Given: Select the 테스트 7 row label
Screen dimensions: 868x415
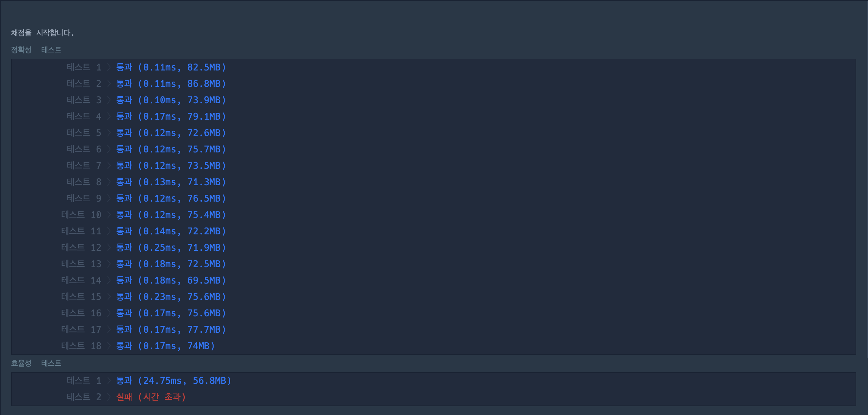Looking at the screenshot, I should click(x=84, y=166).
